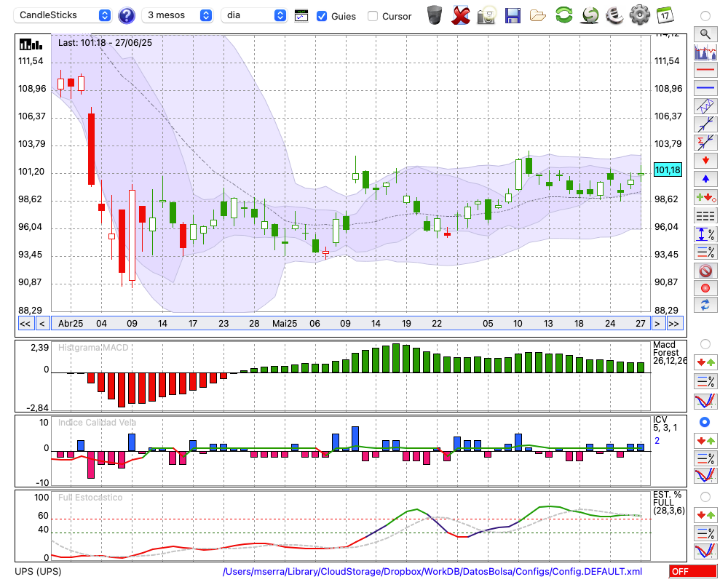Select the ICV panel radio button
728x582 pixels.
point(705,422)
